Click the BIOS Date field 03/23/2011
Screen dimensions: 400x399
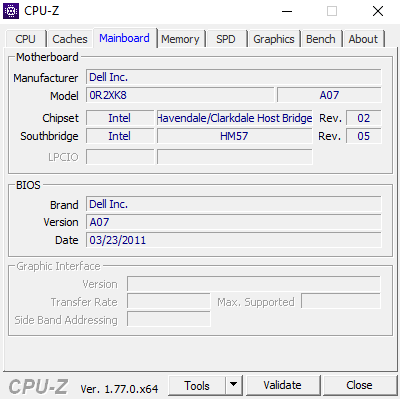pyautogui.click(x=234, y=240)
